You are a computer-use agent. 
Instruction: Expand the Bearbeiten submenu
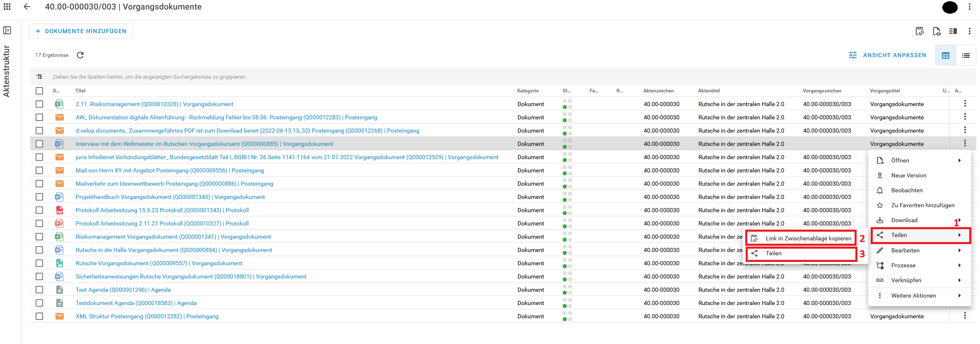[919, 250]
